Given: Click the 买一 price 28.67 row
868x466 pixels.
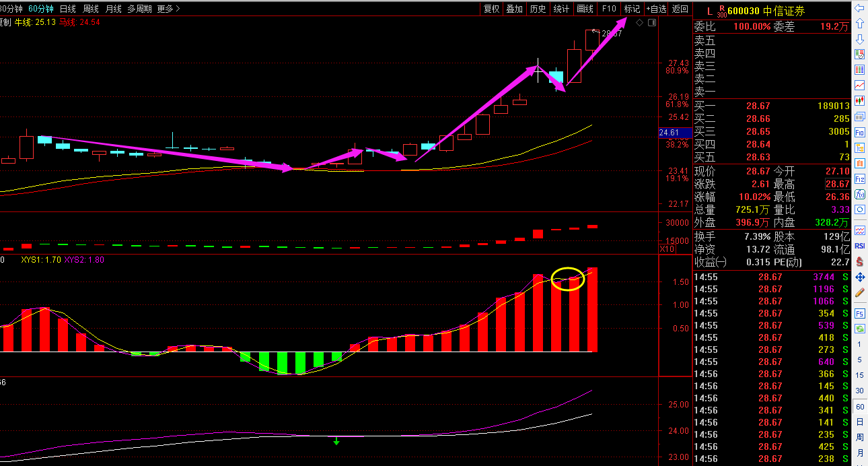Looking at the screenshot, I should coord(772,106).
